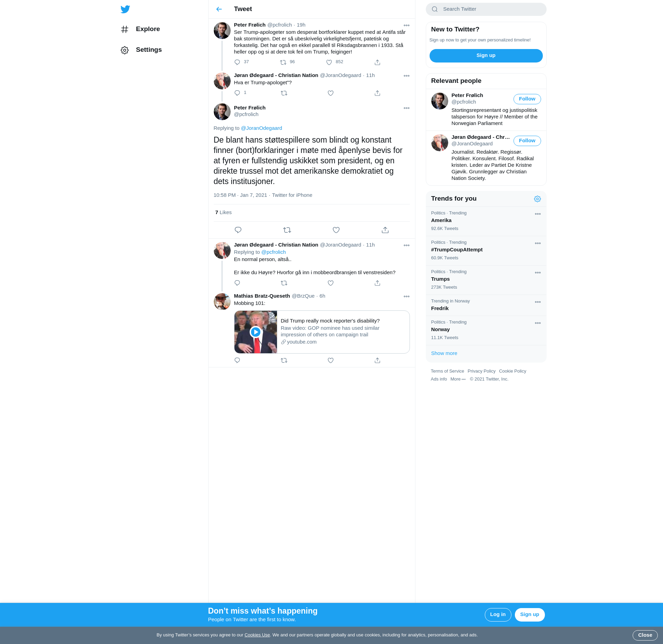Reply to 'En normal person' tweet
This screenshot has height=644, width=663.
point(237,283)
